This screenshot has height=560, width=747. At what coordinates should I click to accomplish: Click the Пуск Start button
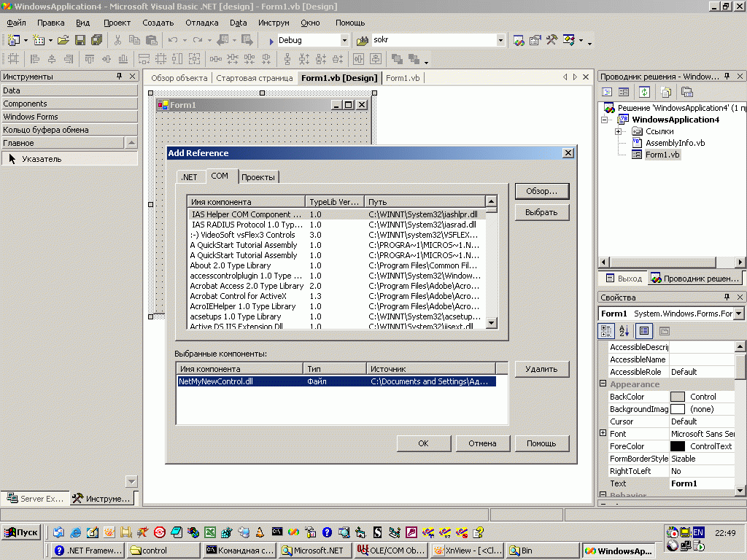(x=21, y=532)
